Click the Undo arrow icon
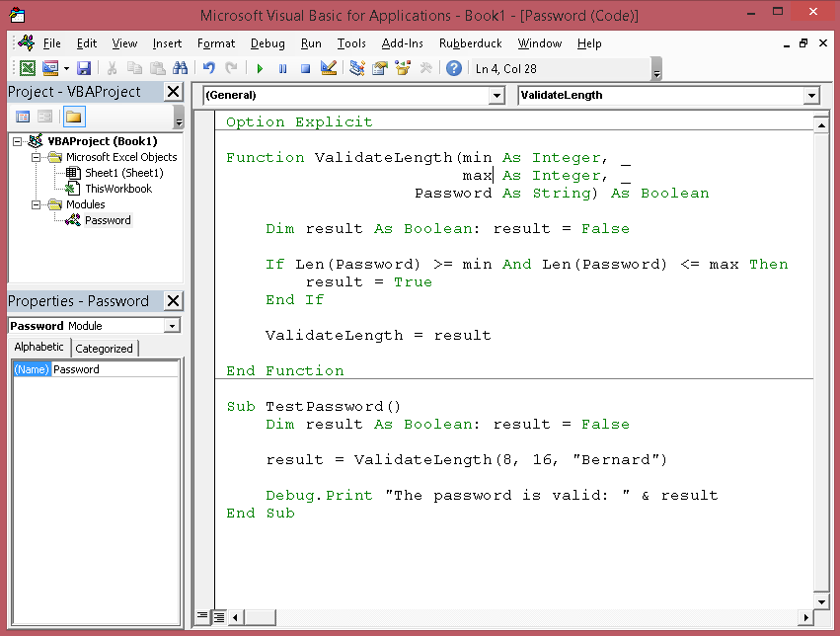 pyautogui.click(x=209, y=68)
